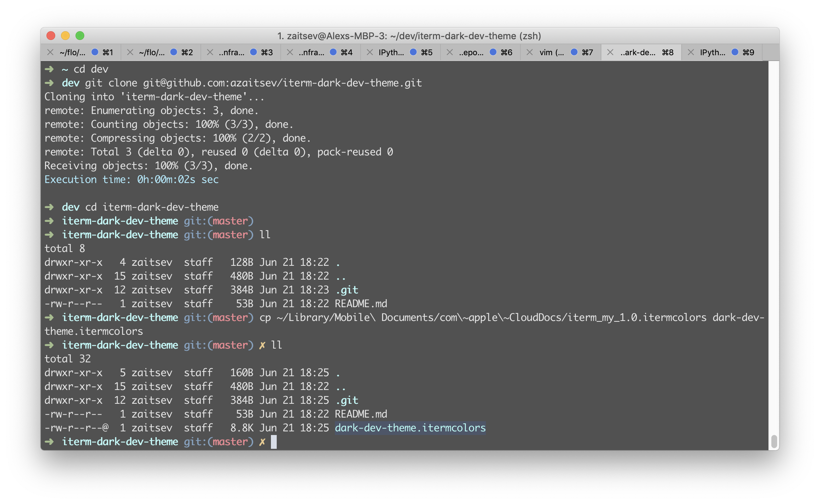Viewport: 820px width, 504px height.
Task: Switch to the IPyth... tab ⌘9
Action: pyautogui.click(x=722, y=52)
